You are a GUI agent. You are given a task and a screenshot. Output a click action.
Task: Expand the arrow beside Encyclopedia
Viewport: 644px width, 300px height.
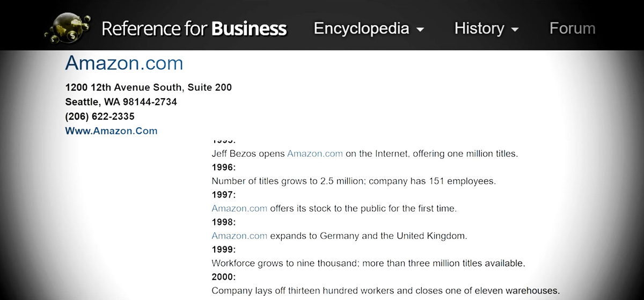pyautogui.click(x=420, y=30)
